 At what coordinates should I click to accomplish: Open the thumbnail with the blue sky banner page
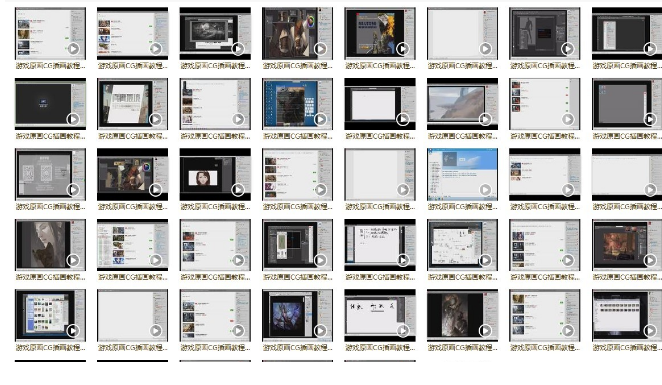462,174
